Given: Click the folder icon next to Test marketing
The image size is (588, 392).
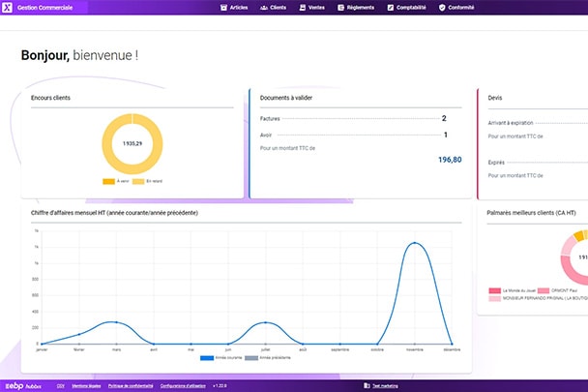Looking at the screenshot, I should pyautogui.click(x=367, y=385).
